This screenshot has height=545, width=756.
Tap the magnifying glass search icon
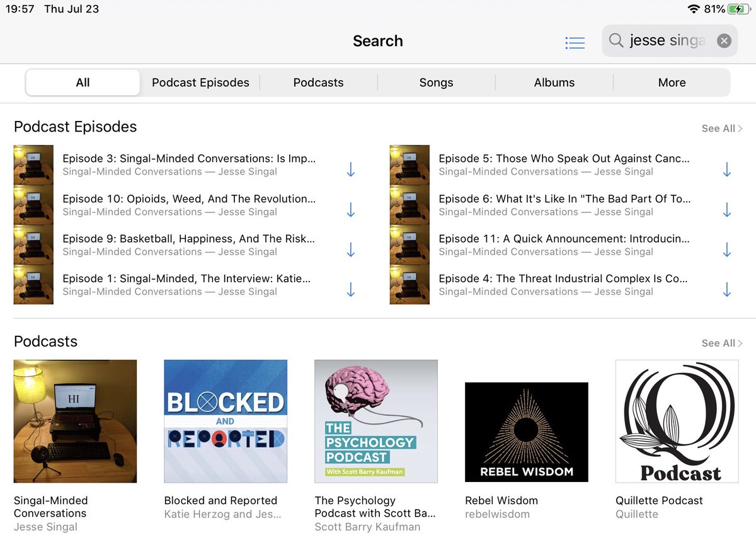pos(616,41)
